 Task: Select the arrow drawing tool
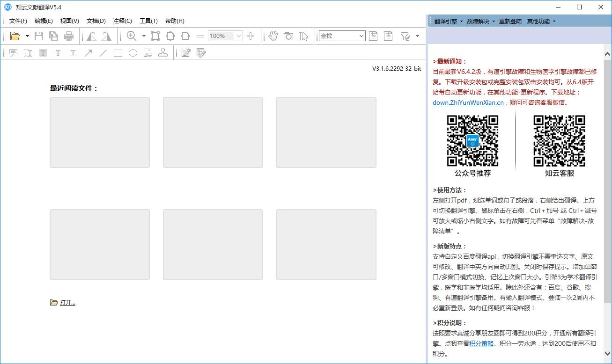(x=88, y=53)
